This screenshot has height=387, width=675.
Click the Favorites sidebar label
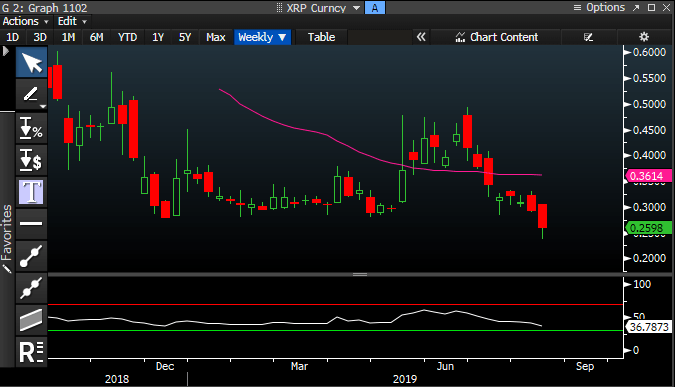click(6, 232)
